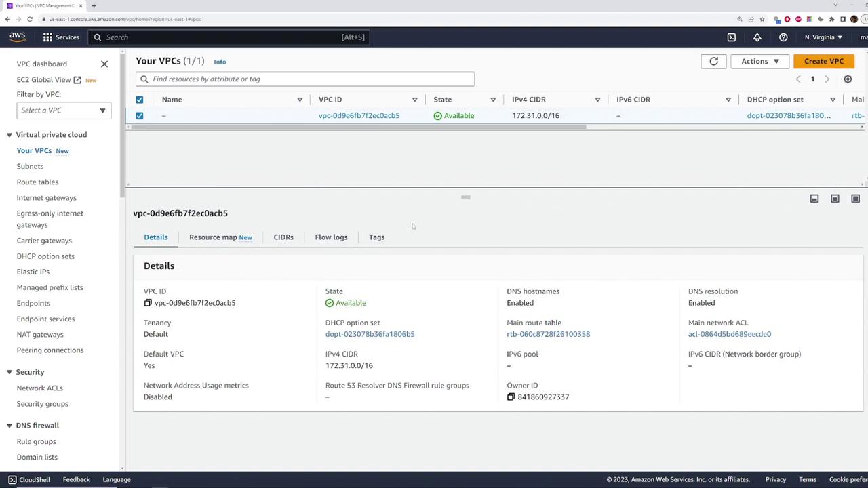Image resolution: width=868 pixels, height=488 pixels.
Task: Click the Create VPC button
Action: [824, 61]
